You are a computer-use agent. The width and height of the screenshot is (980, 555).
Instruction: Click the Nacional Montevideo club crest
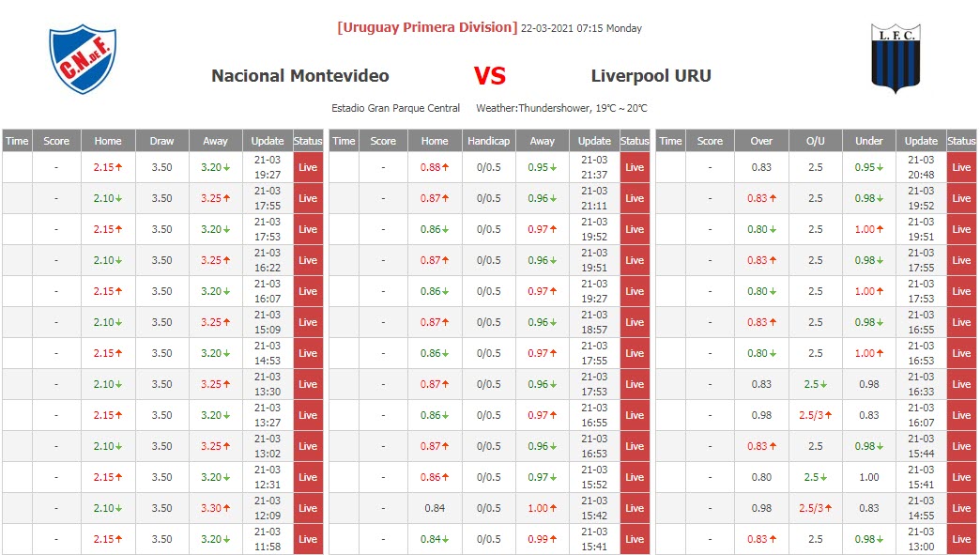83,59
